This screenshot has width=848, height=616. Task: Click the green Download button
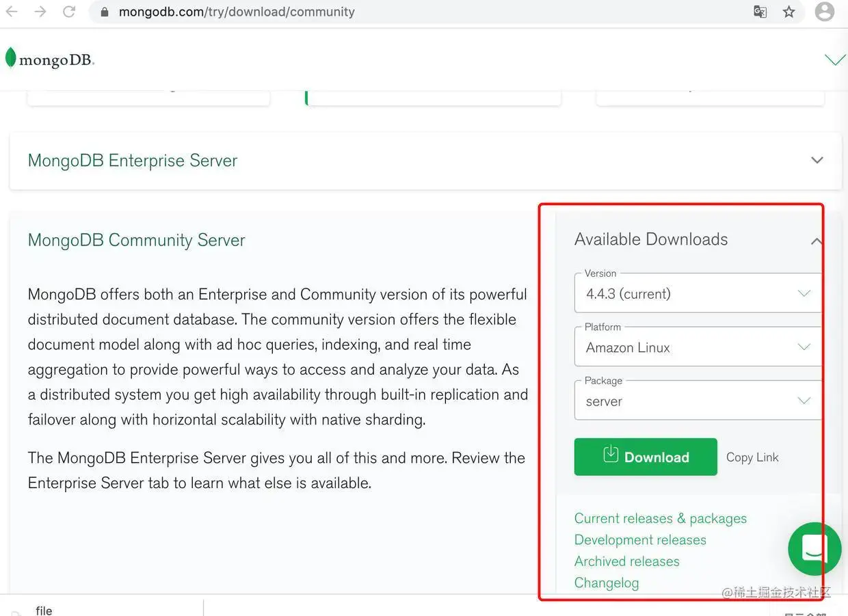coord(646,457)
